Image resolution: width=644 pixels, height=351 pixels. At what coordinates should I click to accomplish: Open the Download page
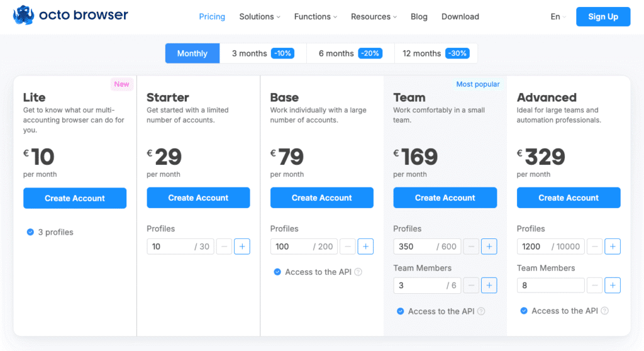coord(460,16)
